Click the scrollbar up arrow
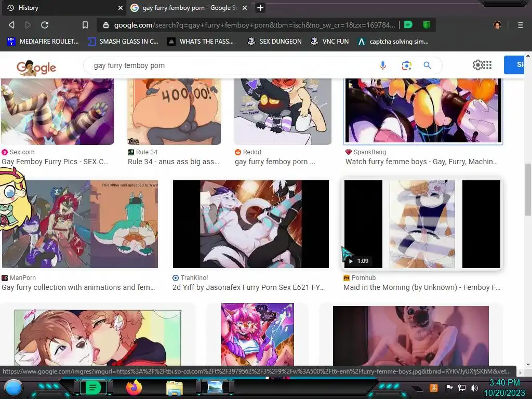This screenshot has height=399, width=532. click(x=528, y=55)
